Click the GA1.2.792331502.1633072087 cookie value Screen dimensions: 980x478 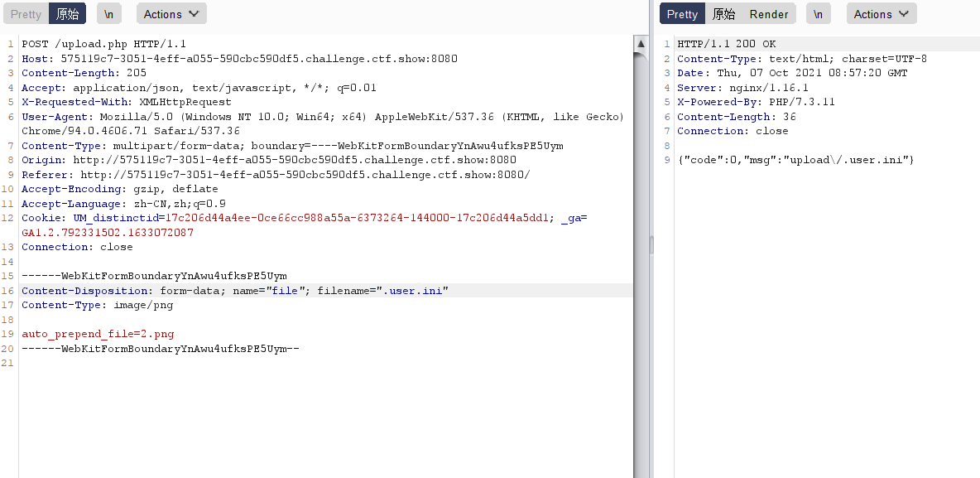[108, 233]
